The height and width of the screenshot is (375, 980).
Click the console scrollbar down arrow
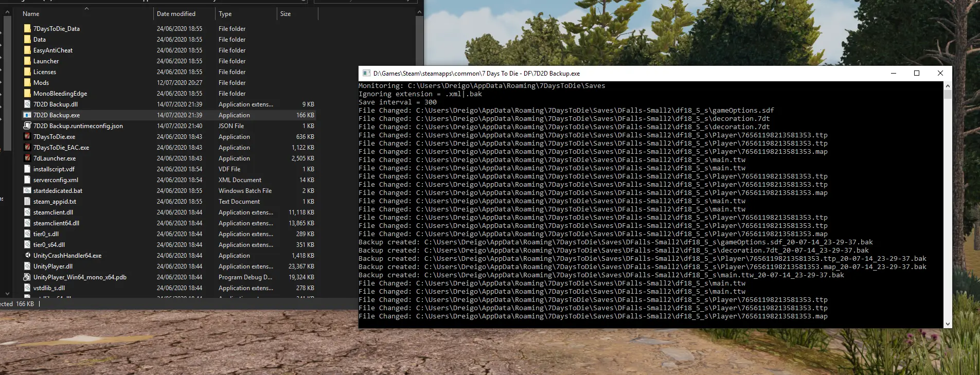click(x=948, y=324)
